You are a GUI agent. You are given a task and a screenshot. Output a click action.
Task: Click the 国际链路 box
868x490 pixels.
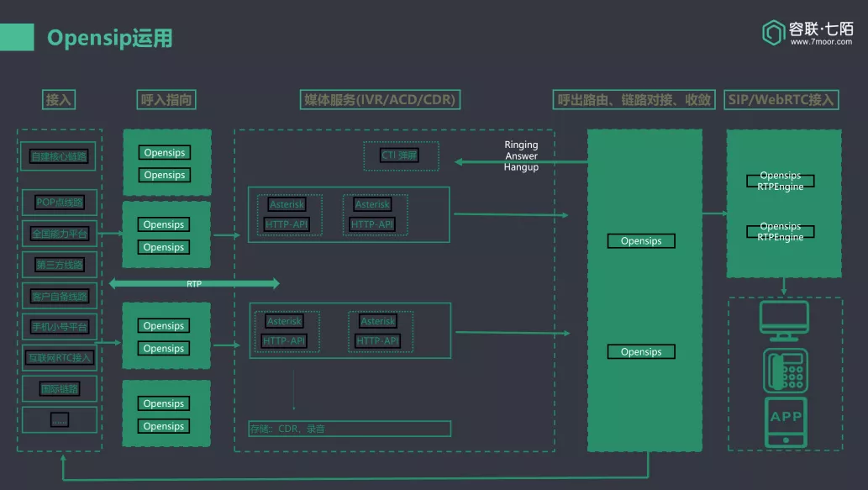59,389
